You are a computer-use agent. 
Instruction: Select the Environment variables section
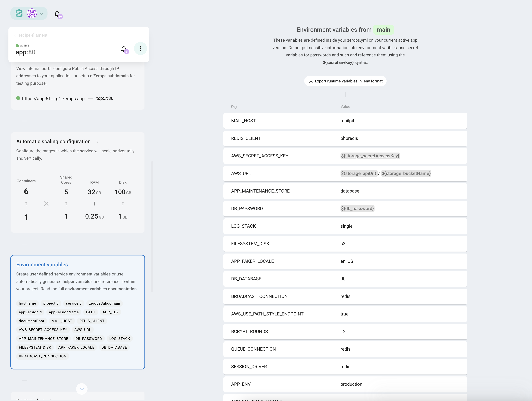42,265
